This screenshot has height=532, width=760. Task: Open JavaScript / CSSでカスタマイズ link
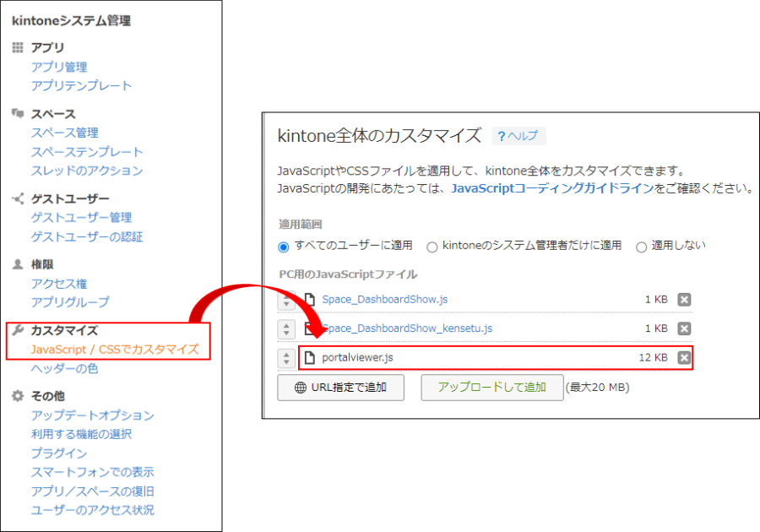tap(115, 350)
